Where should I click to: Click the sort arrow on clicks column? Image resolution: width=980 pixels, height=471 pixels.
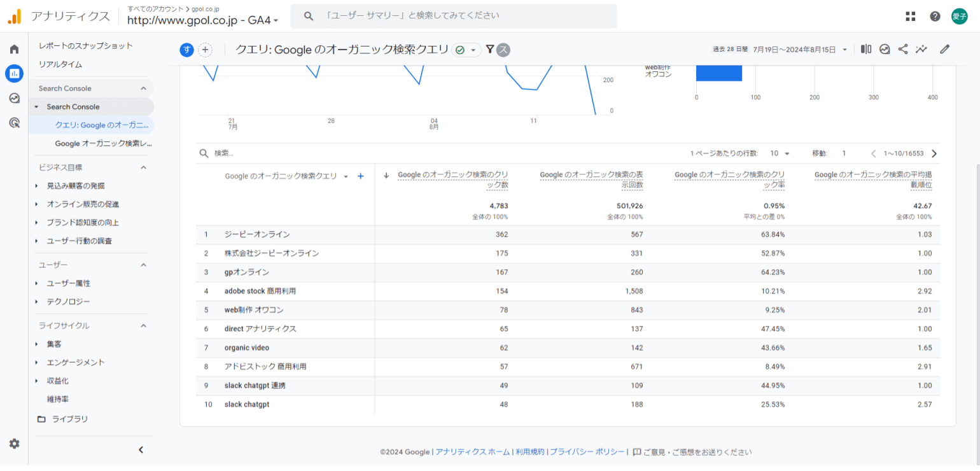coord(386,175)
